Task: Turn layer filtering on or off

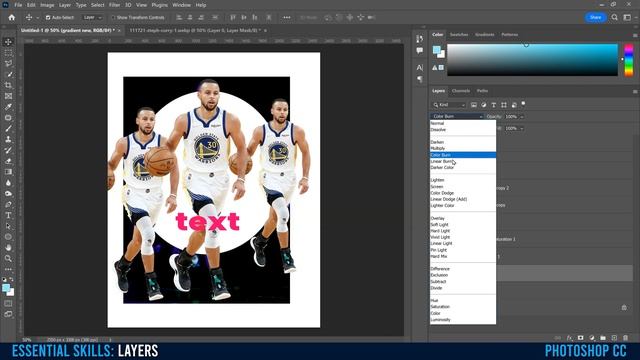Action: [x=523, y=104]
